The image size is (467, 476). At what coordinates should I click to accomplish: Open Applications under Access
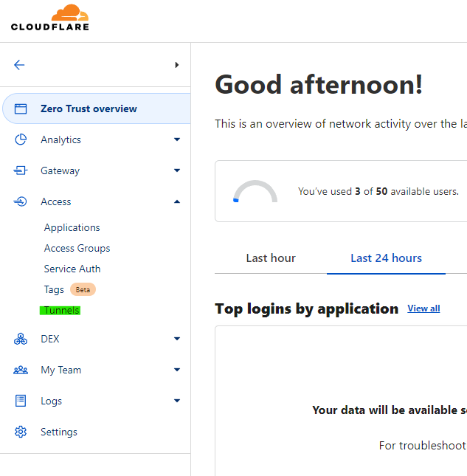click(72, 228)
